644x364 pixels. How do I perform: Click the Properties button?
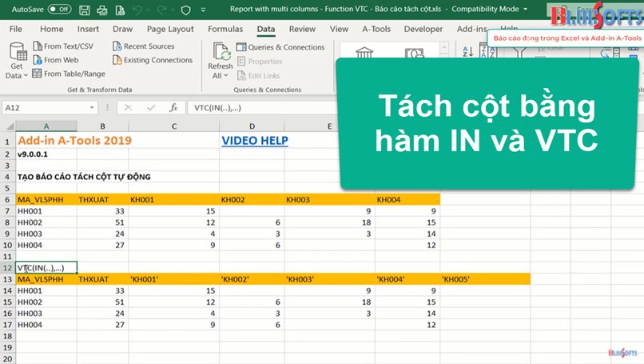260,62
